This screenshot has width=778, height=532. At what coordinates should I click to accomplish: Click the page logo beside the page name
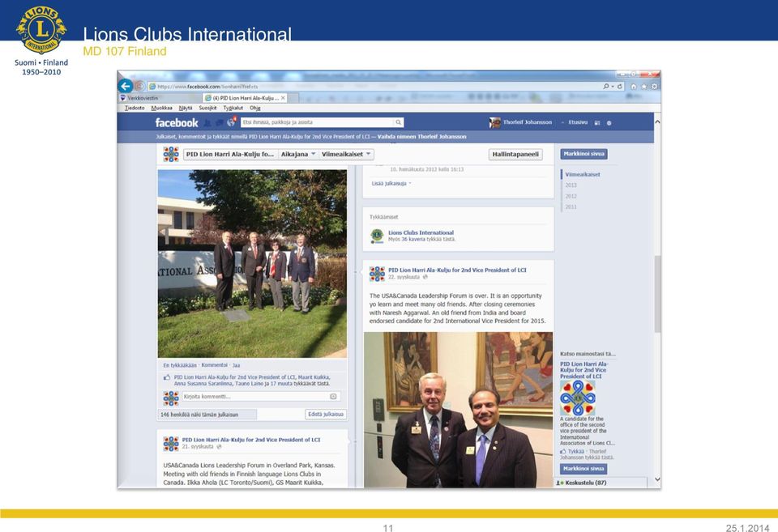click(171, 154)
